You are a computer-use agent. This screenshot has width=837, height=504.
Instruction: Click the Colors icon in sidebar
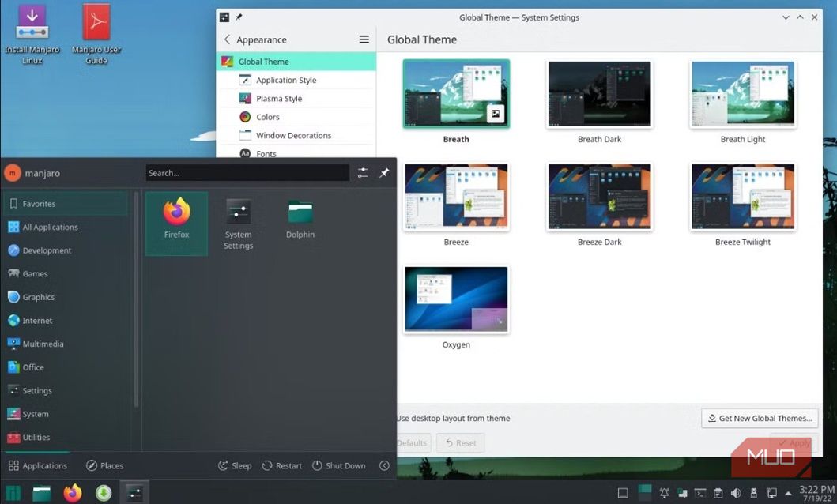(245, 117)
